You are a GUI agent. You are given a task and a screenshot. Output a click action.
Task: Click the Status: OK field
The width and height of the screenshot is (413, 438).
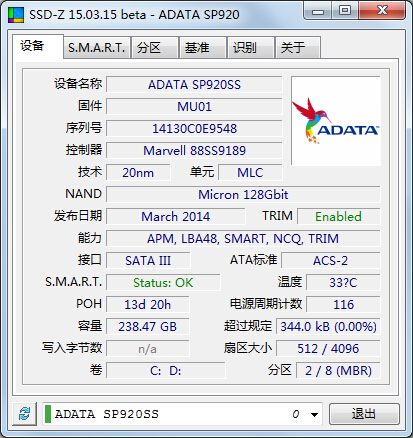tap(163, 283)
